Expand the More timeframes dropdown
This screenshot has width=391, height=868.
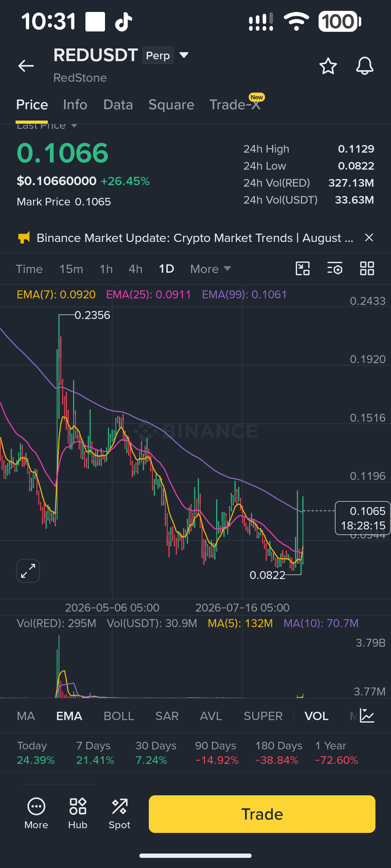[x=210, y=269]
